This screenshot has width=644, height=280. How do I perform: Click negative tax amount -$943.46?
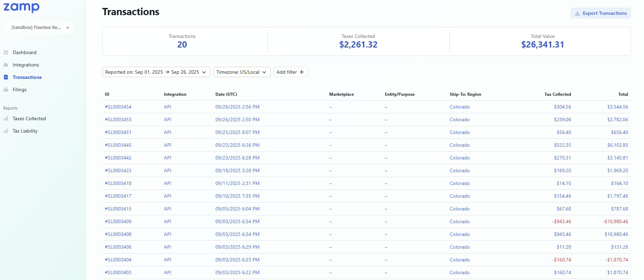click(561, 221)
